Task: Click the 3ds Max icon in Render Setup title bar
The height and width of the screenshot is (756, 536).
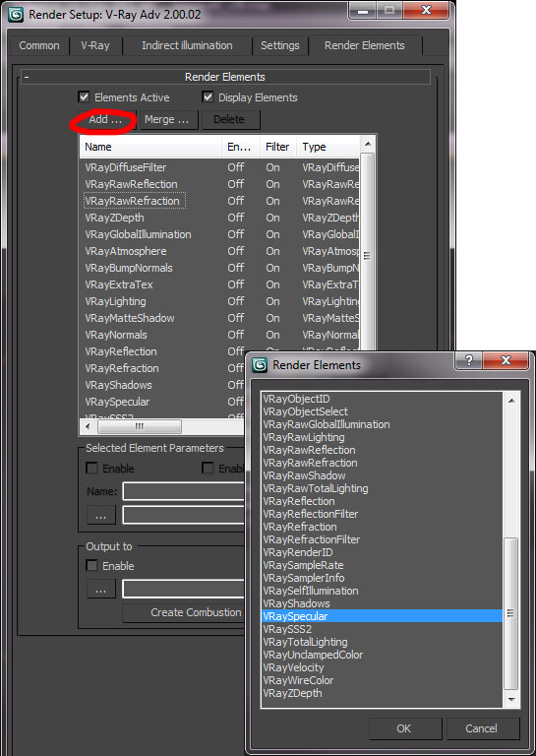Action: click(16, 14)
